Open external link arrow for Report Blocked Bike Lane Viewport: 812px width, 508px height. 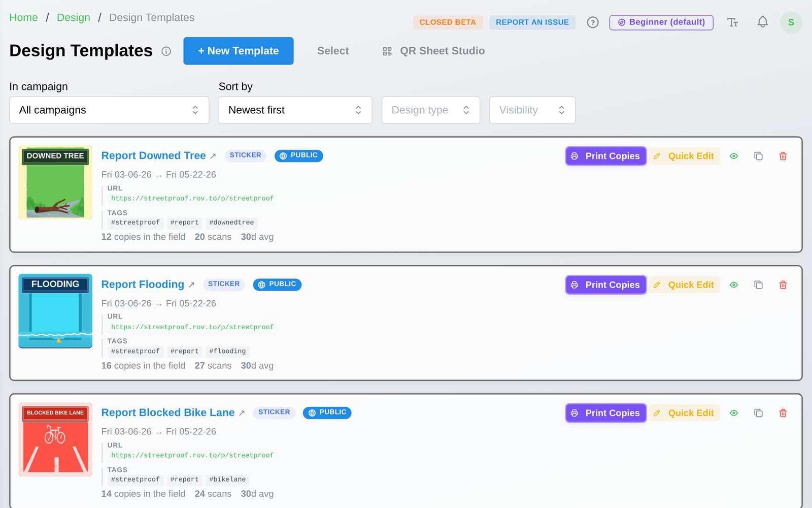click(x=242, y=413)
